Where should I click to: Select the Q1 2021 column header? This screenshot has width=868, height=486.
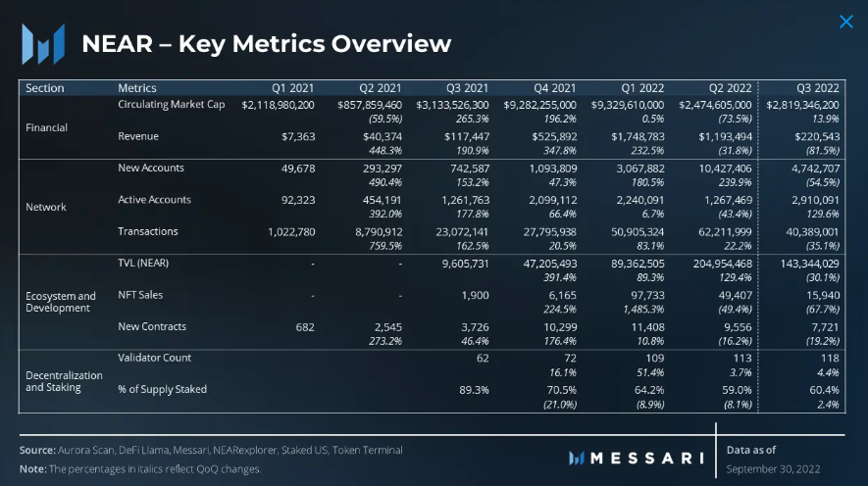pyautogui.click(x=292, y=88)
